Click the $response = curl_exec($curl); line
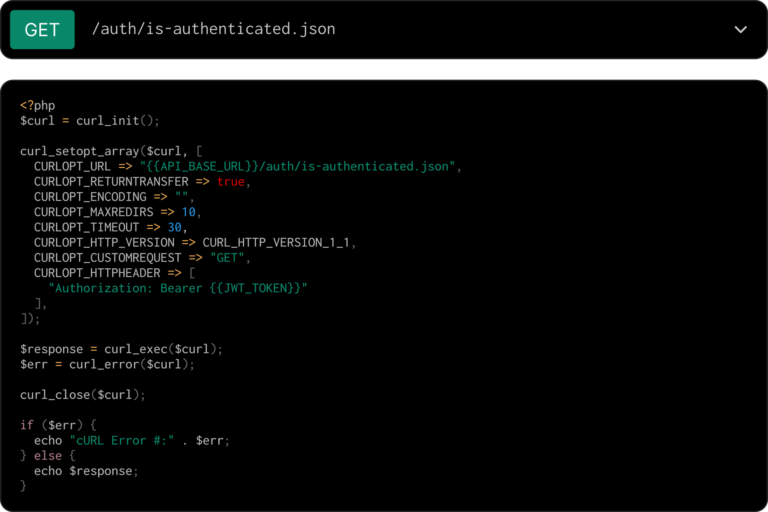Viewport: 768px width, 512px height. pos(121,349)
